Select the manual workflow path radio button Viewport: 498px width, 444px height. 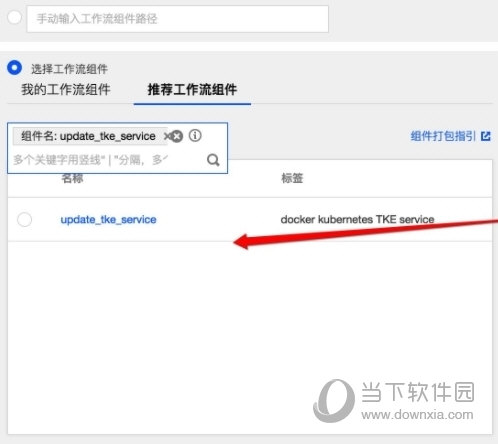(x=14, y=17)
